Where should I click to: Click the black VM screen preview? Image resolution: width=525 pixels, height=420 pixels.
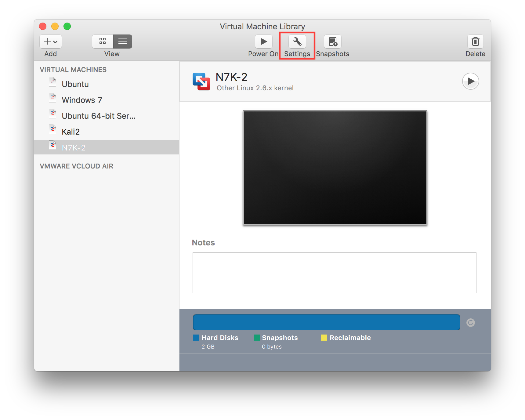335,168
